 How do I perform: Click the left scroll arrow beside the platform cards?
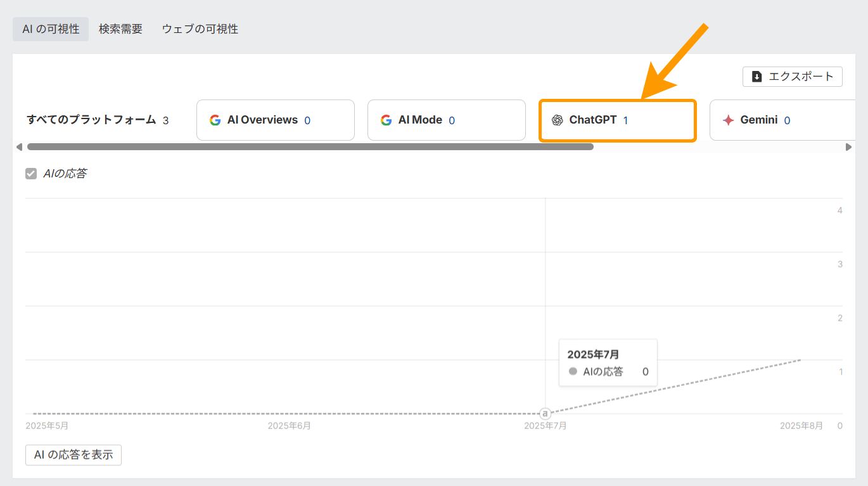(19, 146)
